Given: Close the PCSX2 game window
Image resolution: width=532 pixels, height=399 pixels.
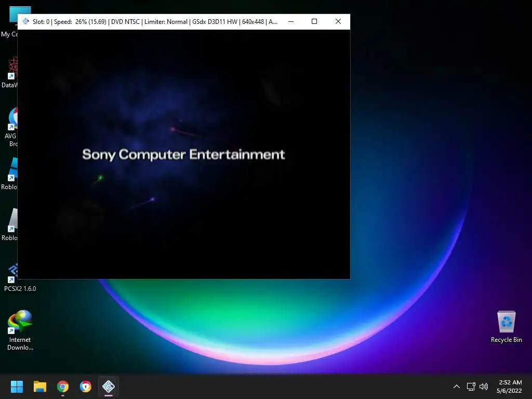Looking at the screenshot, I should coord(338,21).
